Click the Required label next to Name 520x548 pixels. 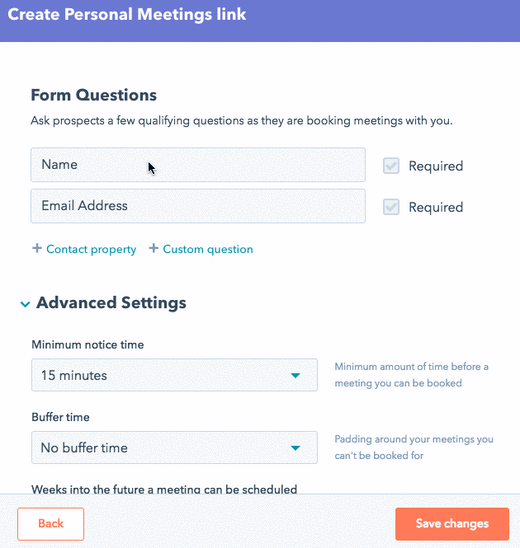436,166
